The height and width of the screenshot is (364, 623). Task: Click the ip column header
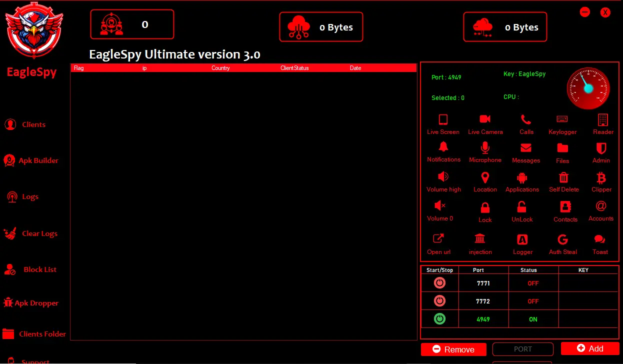coord(144,68)
